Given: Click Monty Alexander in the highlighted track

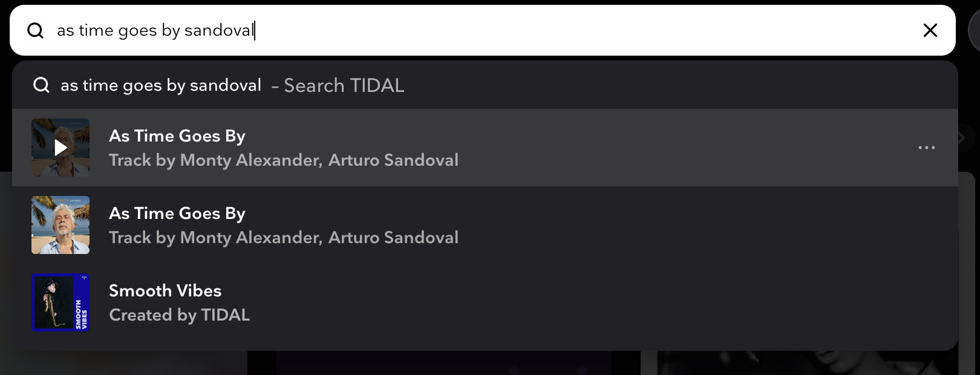Looking at the screenshot, I should click(x=250, y=160).
